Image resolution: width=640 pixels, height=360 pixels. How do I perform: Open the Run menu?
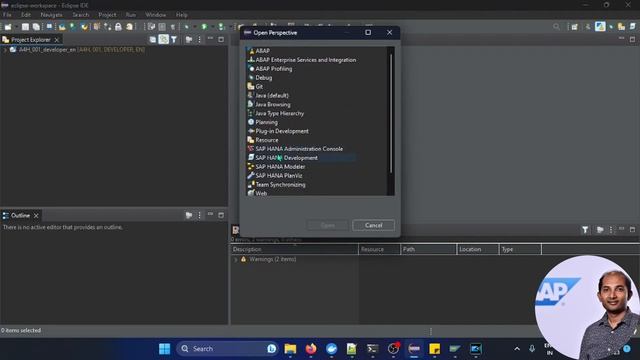point(131,15)
